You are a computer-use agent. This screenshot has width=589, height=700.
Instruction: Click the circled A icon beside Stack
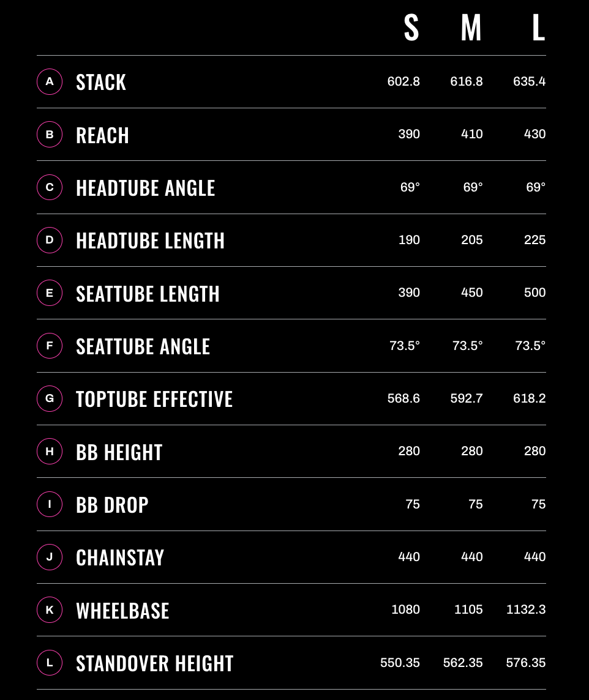pos(50,82)
